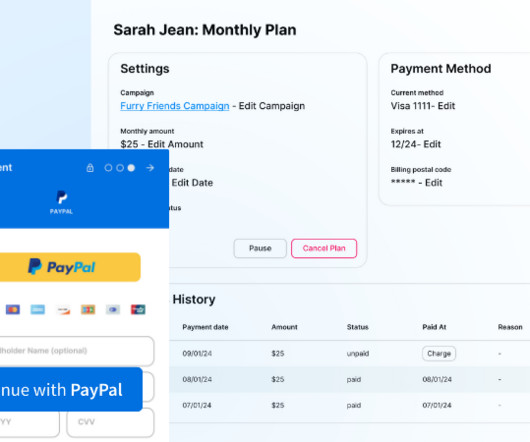Click the Cancel Plan button

point(324,248)
